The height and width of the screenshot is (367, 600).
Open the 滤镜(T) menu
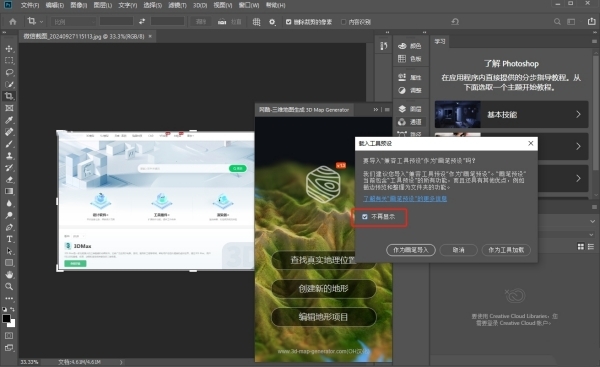click(x=177, y=5)
